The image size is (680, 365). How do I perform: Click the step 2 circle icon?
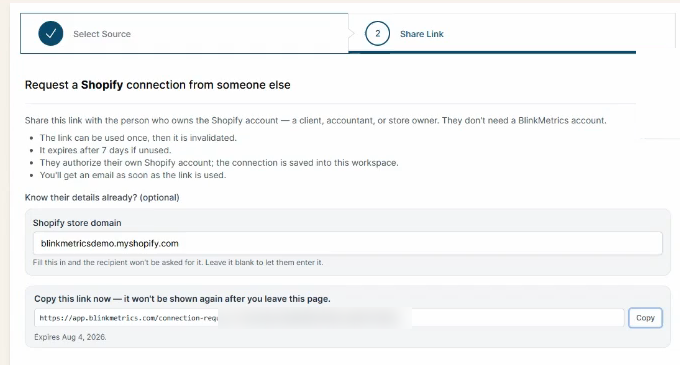(x=377, y=33)
